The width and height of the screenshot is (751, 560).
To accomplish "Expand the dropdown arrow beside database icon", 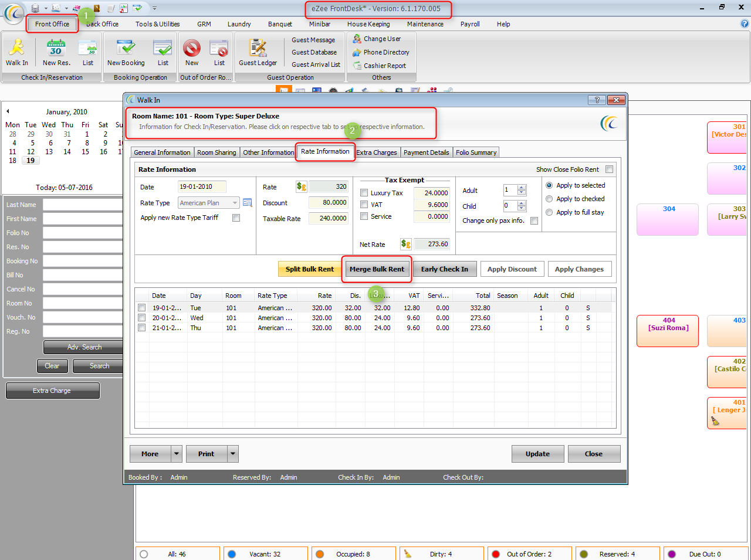I will [45, 8].
